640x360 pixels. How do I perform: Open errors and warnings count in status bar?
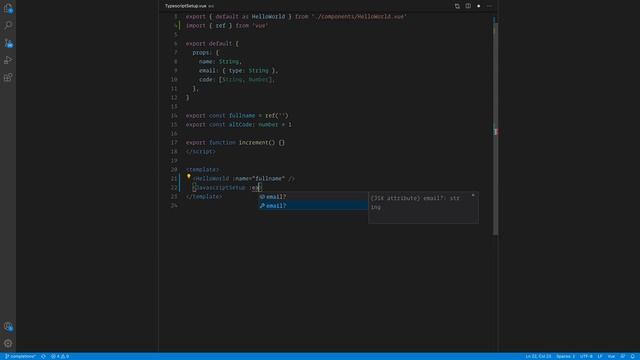pos(60,356)
